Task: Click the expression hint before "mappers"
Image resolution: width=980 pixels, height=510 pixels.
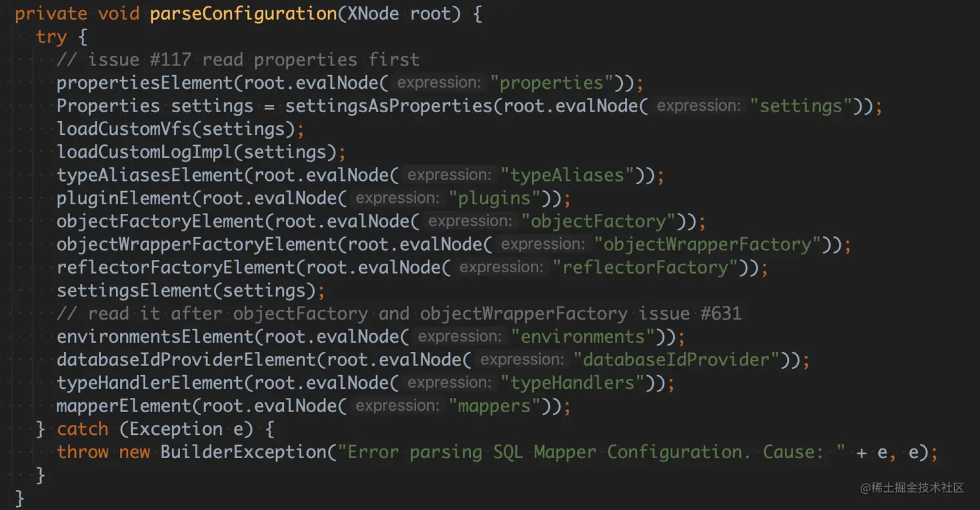Action: point(398,406)
